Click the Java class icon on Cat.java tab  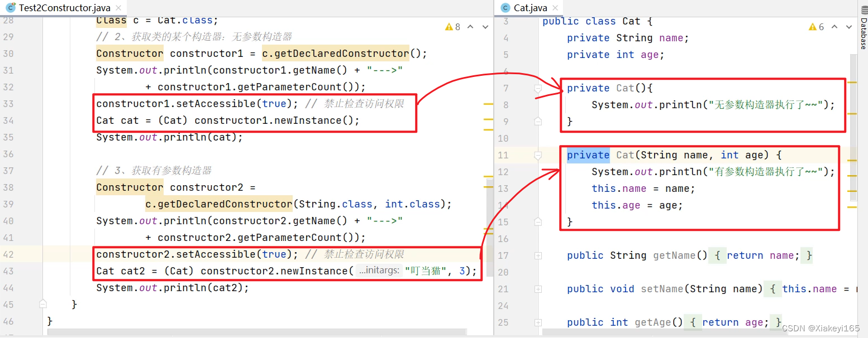tap(505, 8)
